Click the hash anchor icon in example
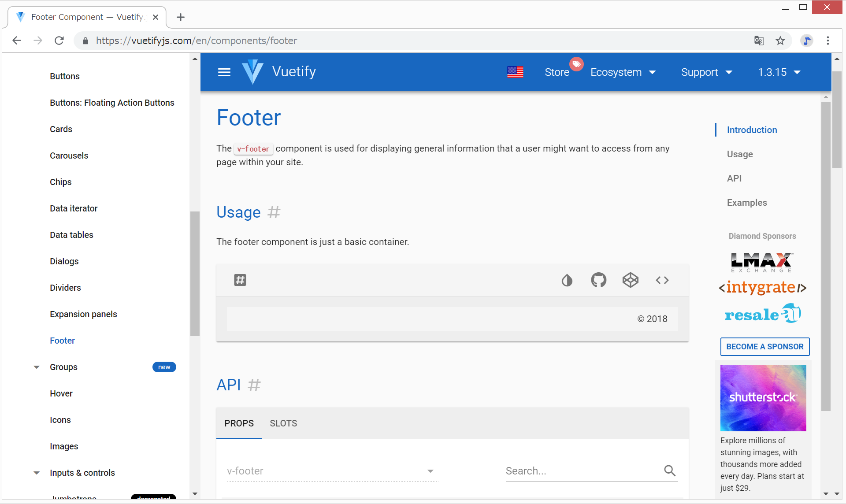The image size is (846, 504). tap(240, 280)
